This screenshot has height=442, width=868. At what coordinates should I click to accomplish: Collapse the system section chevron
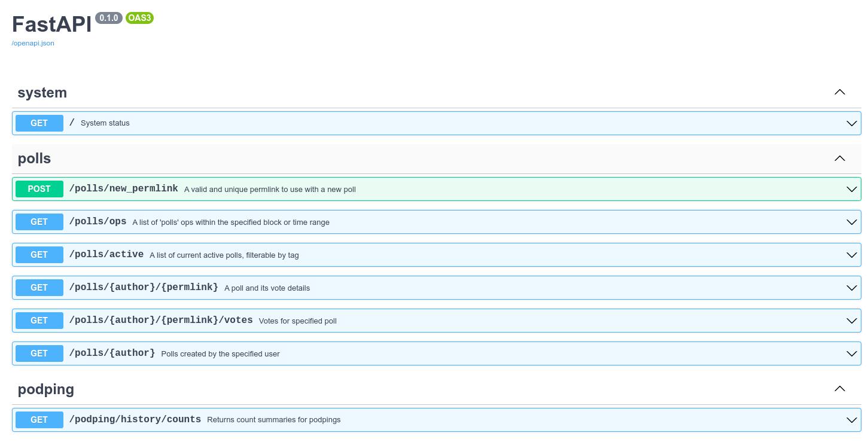tap(840, 92)
